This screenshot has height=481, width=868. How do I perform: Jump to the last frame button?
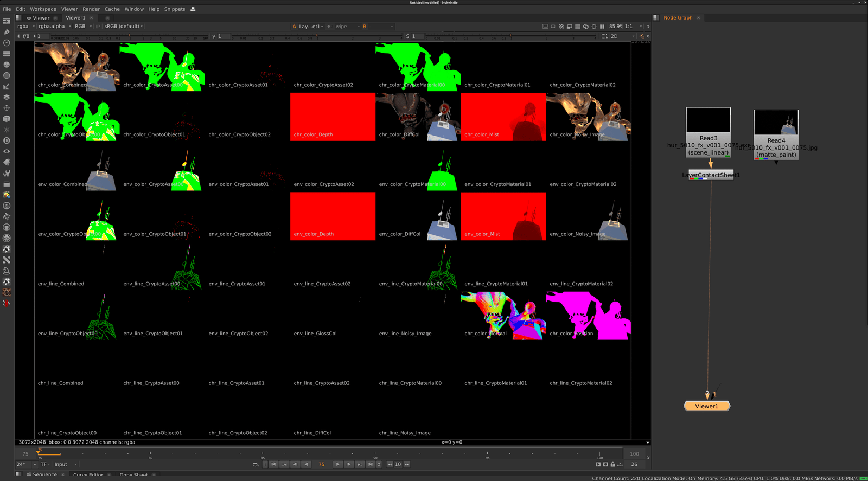click(371, 464)
